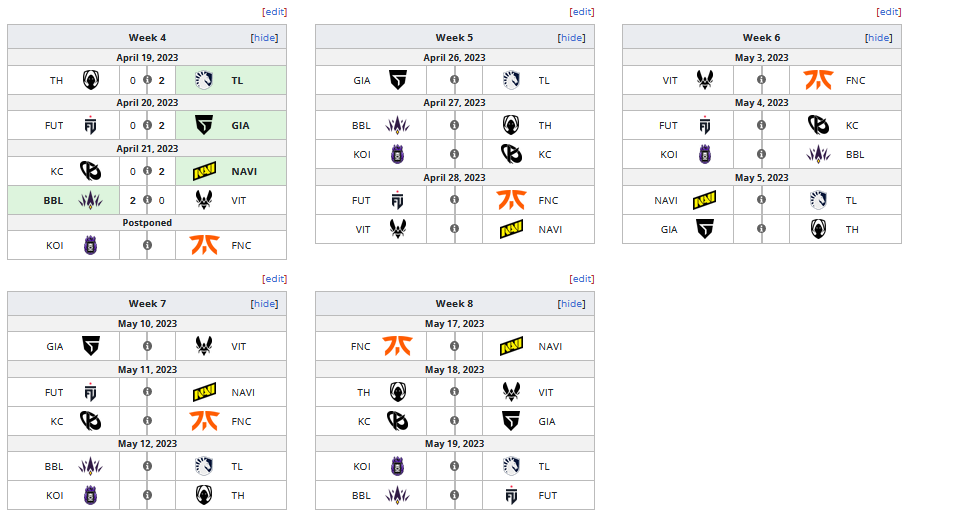Hide the Week 5 match table
Viewport: 956px width, 526px height.
[x=571, y=37]
